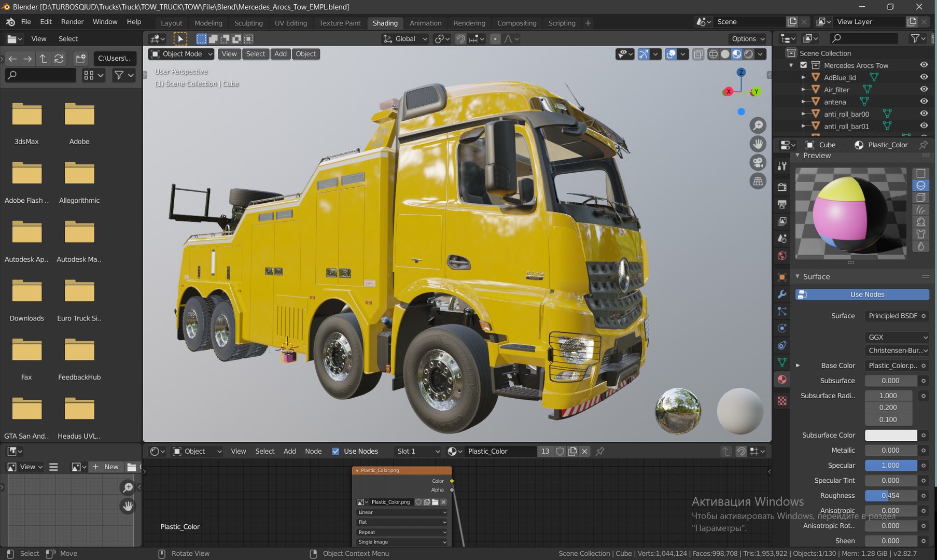Hide the anti_roll_bar00 object in outliner
Image resolution: width=937 pixels, height=560 pixels.
click(924, 114)
